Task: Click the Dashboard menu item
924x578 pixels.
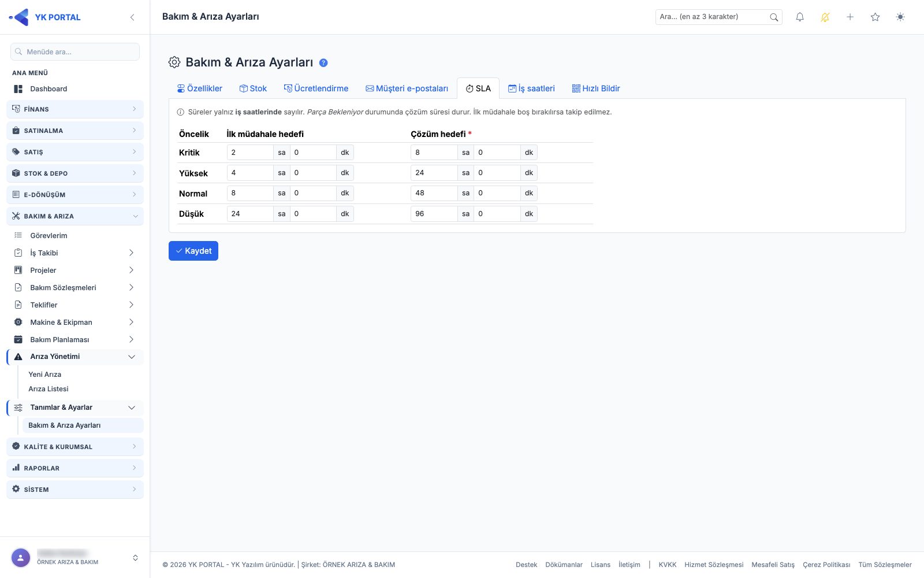Action: coord(75,89)
